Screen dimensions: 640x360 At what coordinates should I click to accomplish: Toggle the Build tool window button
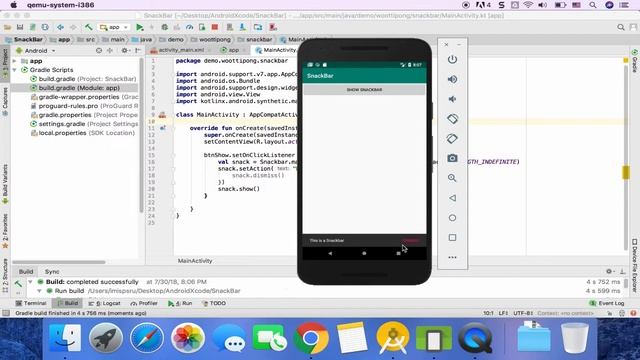coord(67,303)
